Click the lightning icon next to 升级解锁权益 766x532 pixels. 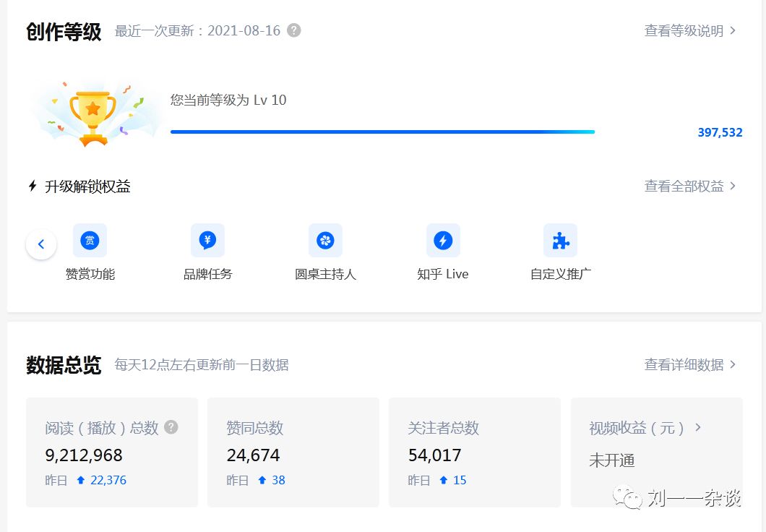tap(32, 186)
